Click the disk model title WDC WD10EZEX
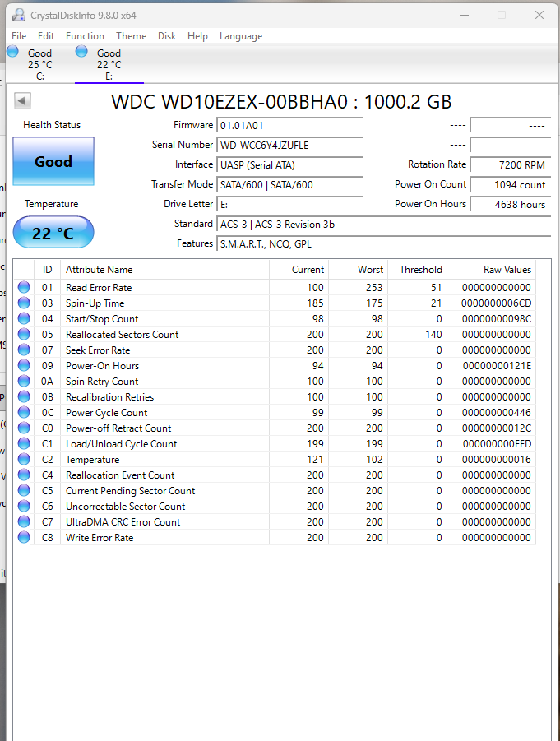Image resolution: width=560 pixels, height=741 pixels. [281, 102]
